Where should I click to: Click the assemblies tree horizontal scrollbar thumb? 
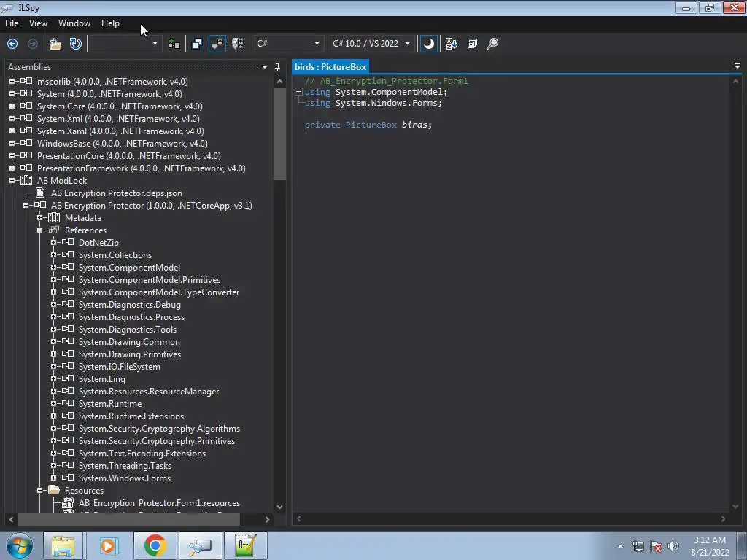click(x=128, y=519)
